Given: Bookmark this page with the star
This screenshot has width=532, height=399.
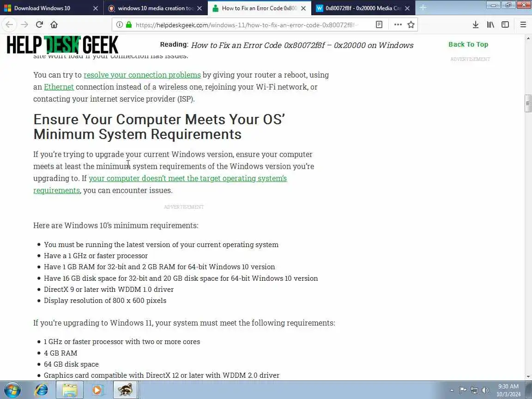Looking at the screenshot, I should tap(411, 24).
